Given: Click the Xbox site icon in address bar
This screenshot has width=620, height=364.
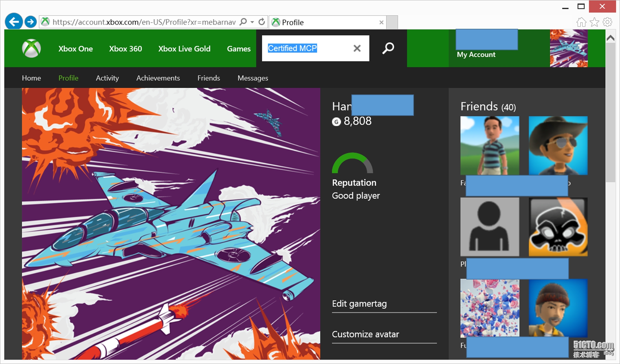Looking at the screenshot, I should pyautogui.click(x=45, y=22).
